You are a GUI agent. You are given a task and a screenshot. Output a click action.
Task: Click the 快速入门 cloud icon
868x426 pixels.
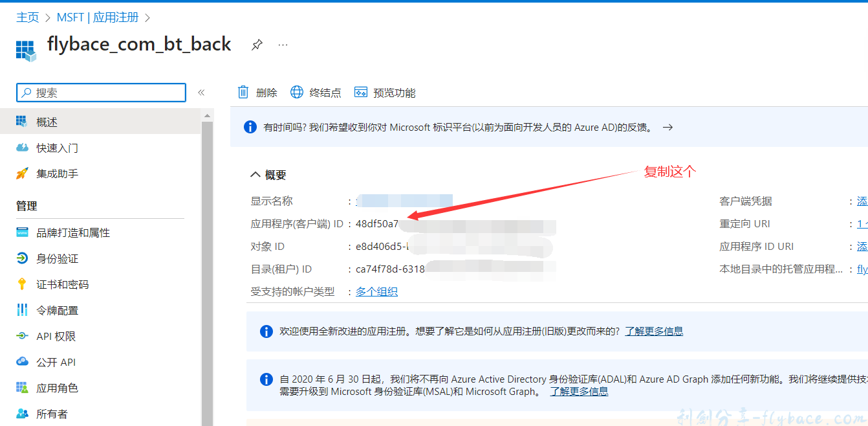click(22, 148)
